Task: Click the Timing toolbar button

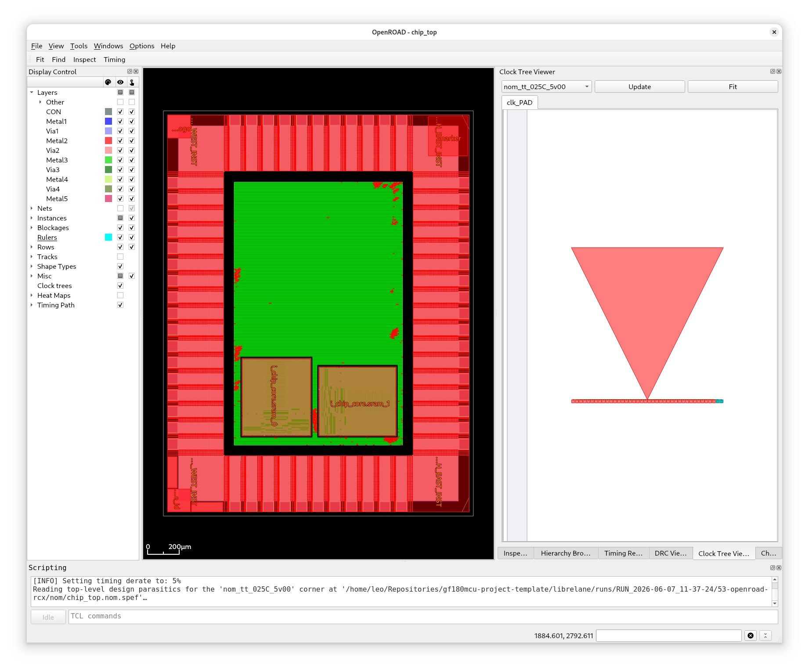Action: click(x=114, y=59)
